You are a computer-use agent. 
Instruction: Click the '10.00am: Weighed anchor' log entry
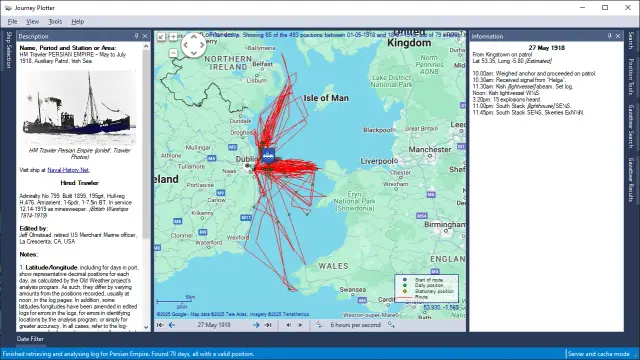[534, 73]
